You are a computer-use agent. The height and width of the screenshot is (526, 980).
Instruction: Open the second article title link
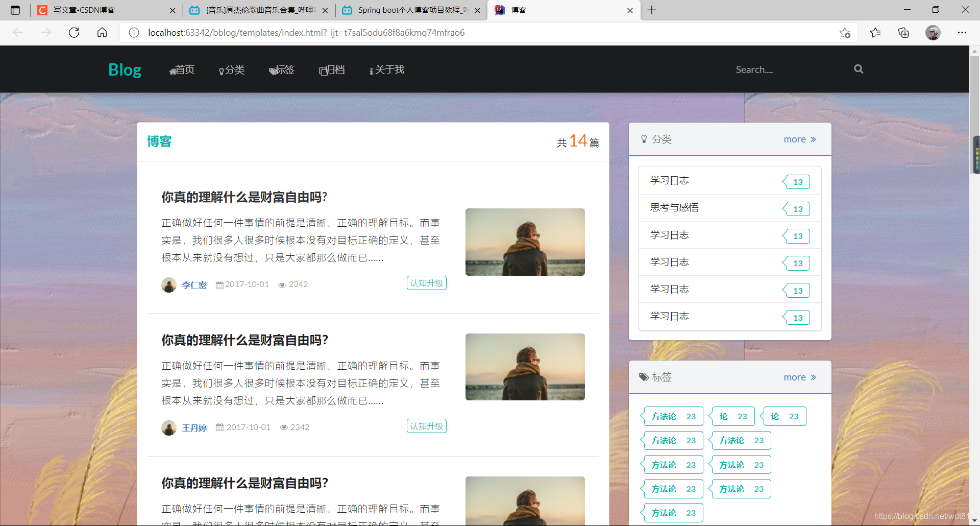pyautogui.click(x=244, y=340)
